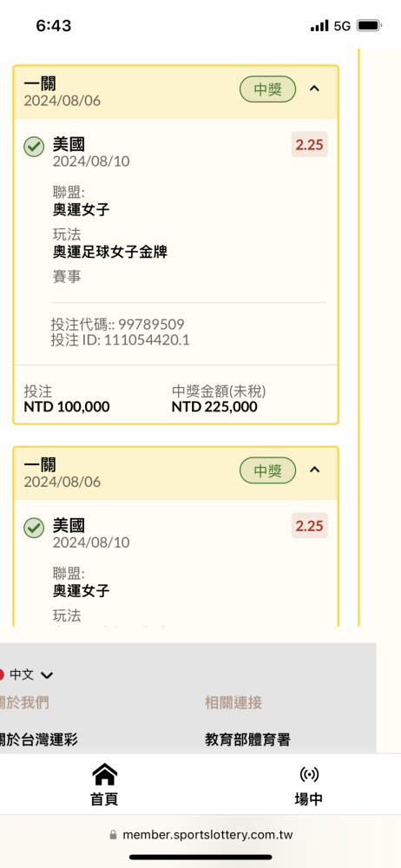This screenshot has height=868, width=401.
Task: Collapse the second 一關 ticket card
Action: (314, 470)
